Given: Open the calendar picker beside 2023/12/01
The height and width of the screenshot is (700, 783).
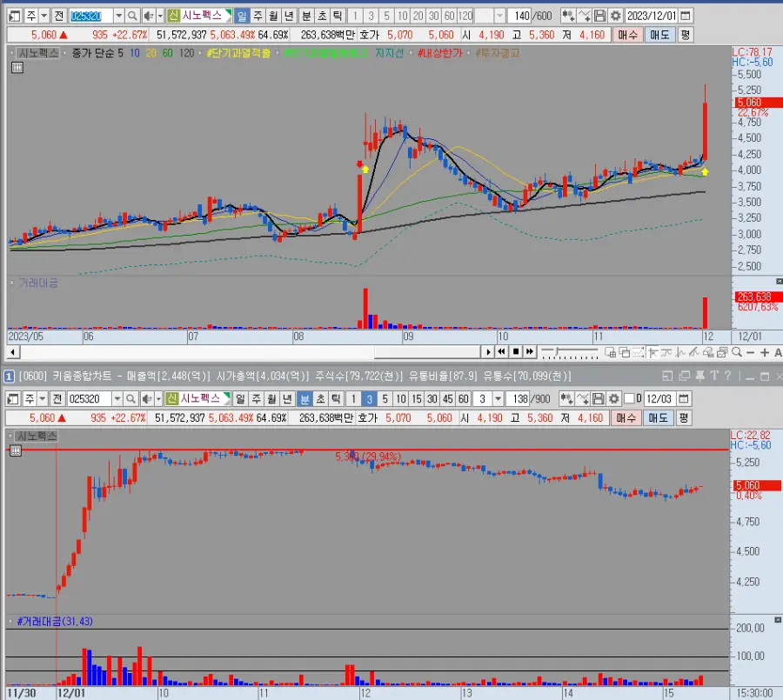Looking at the screenshot, I should tap(686, 16).
